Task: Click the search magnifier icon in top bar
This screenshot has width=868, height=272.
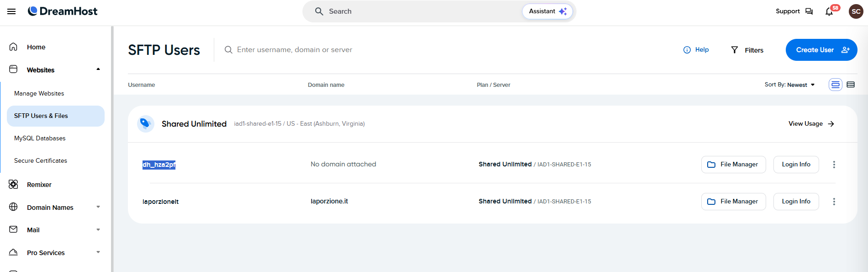Action: tap(319, 11)
